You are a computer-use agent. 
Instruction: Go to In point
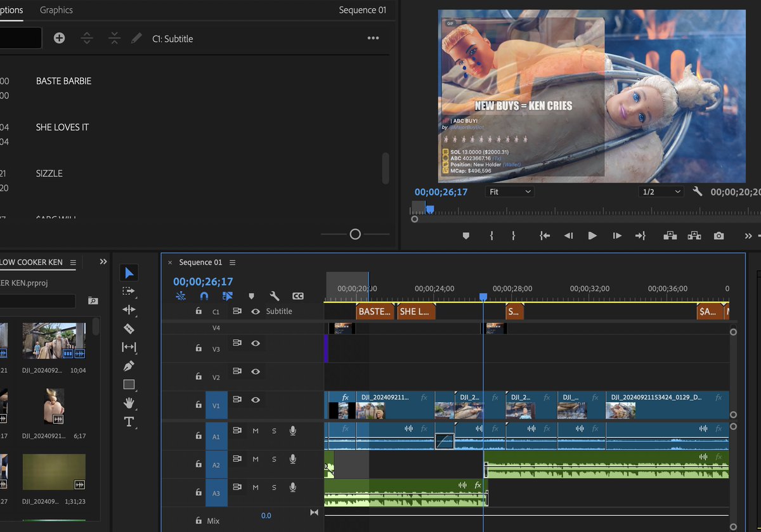(544, 235)
